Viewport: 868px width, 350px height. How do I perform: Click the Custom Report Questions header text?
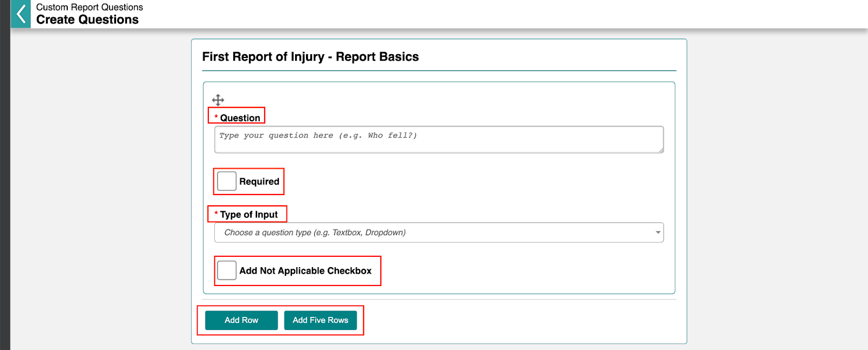point(90,7)
